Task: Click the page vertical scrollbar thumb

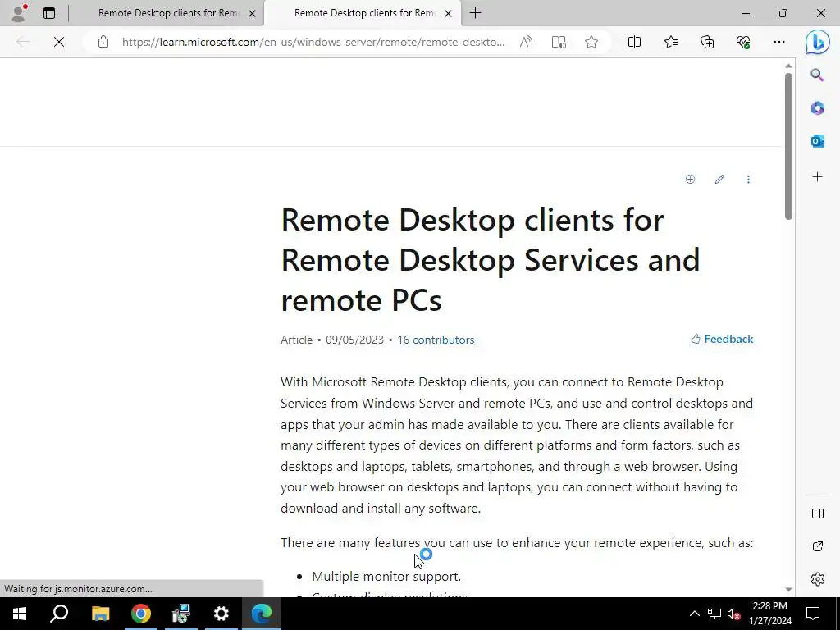Action: [788, 146]
